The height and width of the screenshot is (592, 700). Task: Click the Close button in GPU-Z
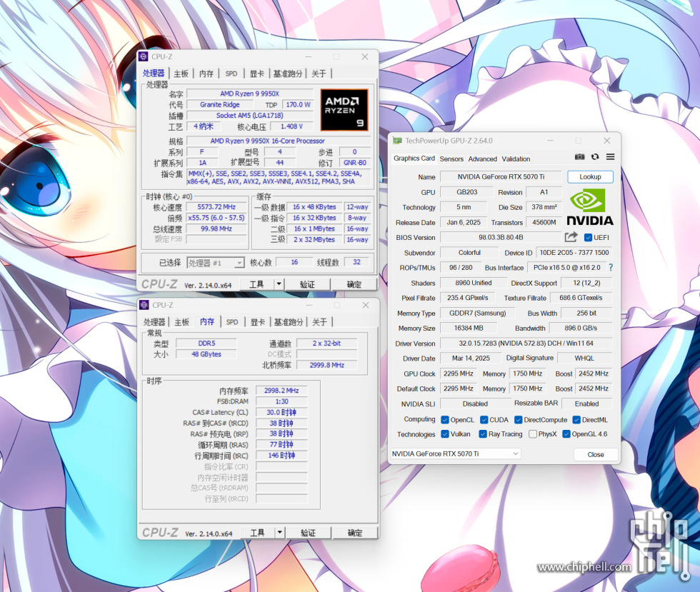pos(596,454)
